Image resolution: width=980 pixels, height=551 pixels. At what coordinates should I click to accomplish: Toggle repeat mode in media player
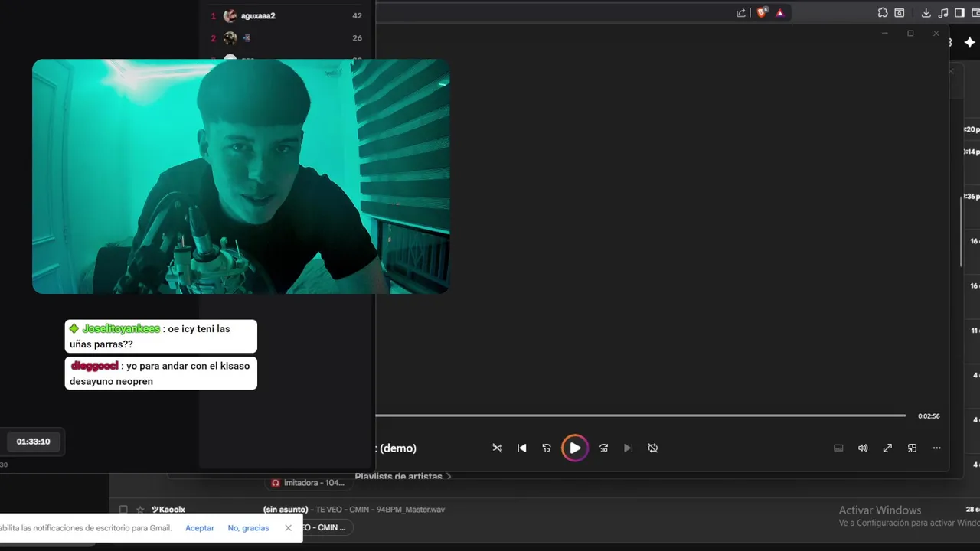pyautogui.click(x=653, y=448)
